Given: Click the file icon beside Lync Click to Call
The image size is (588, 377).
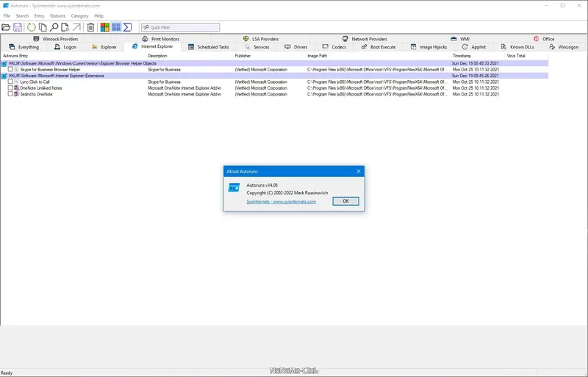Looking at the screenshot, I should (16, 82).
